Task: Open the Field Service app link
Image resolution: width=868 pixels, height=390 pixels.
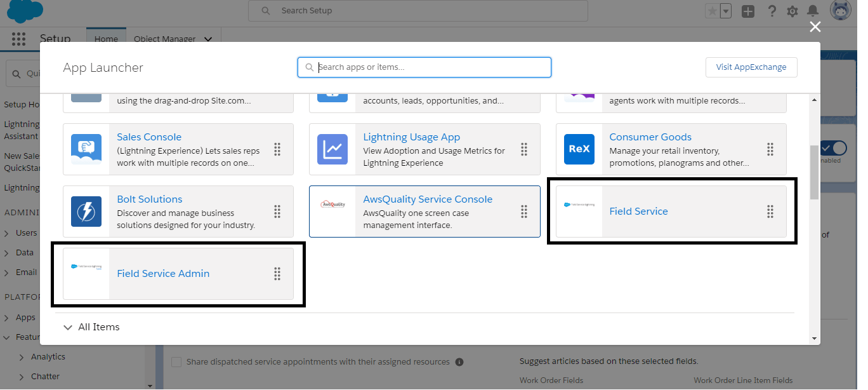Action: [x=638, y=212]
